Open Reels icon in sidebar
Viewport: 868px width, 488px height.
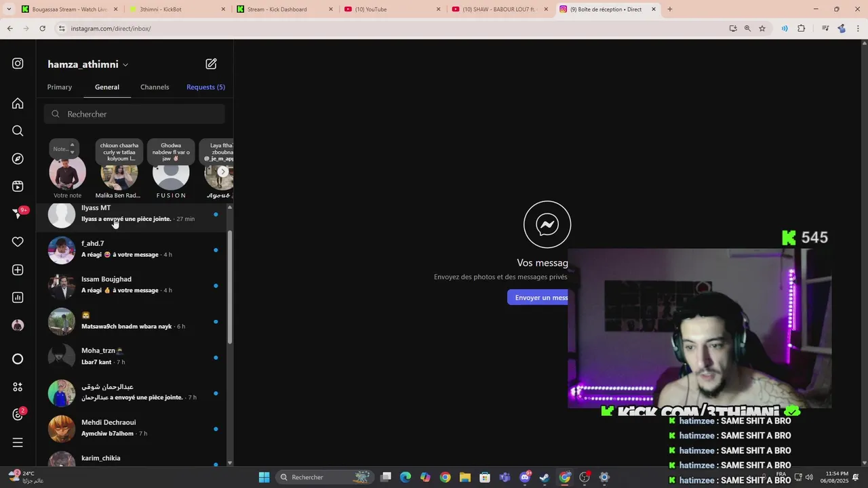point(18,186)
